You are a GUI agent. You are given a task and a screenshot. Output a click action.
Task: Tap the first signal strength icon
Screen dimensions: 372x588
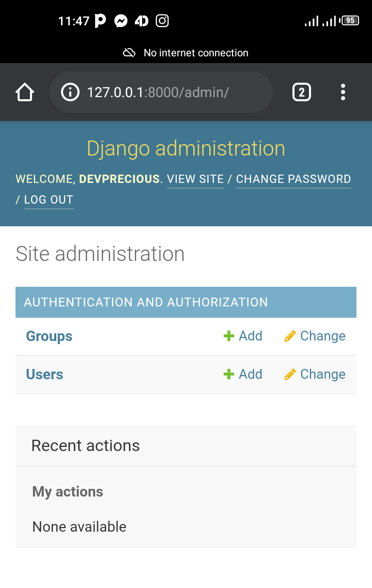312,21
